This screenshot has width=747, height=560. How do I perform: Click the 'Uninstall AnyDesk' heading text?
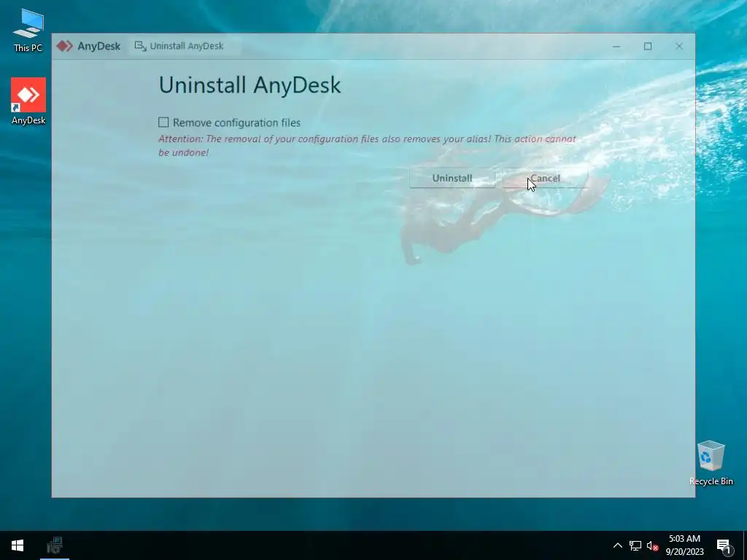249,85
